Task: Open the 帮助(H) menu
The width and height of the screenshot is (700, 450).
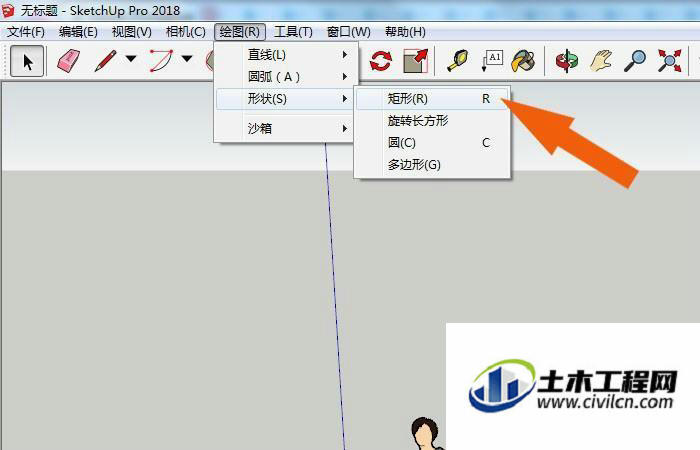Action: pos(405,32)
